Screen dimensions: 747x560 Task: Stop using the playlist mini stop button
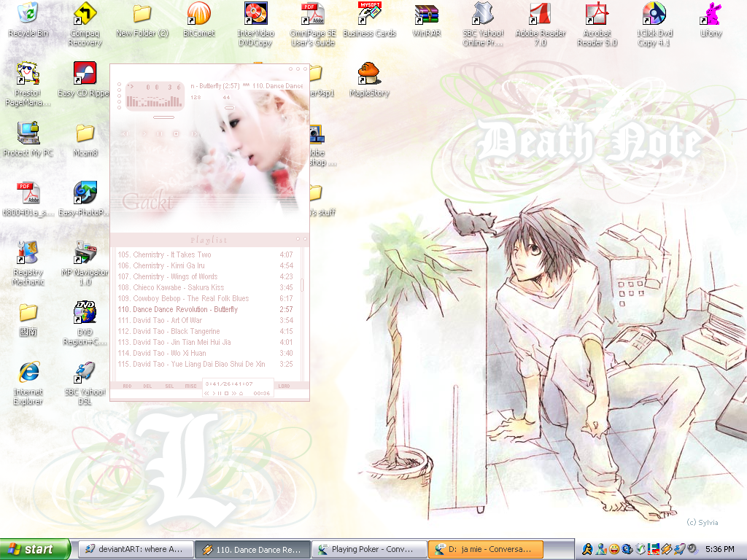click(227, 393)
